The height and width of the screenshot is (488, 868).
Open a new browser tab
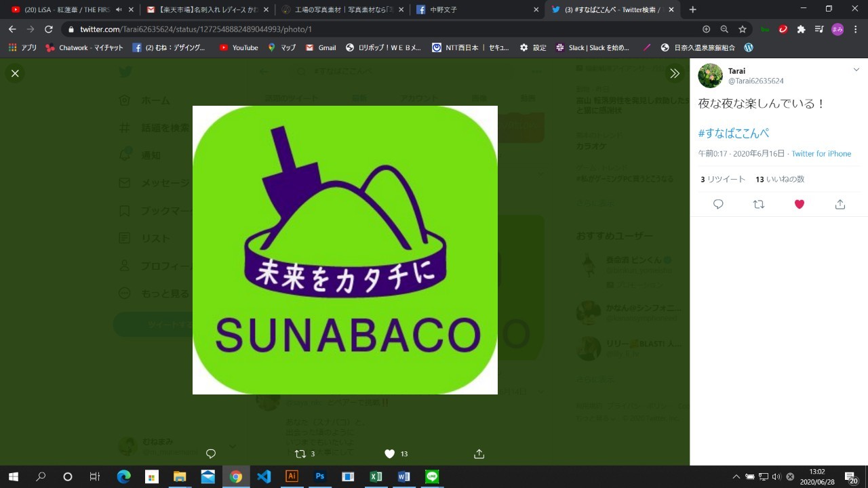692,9
